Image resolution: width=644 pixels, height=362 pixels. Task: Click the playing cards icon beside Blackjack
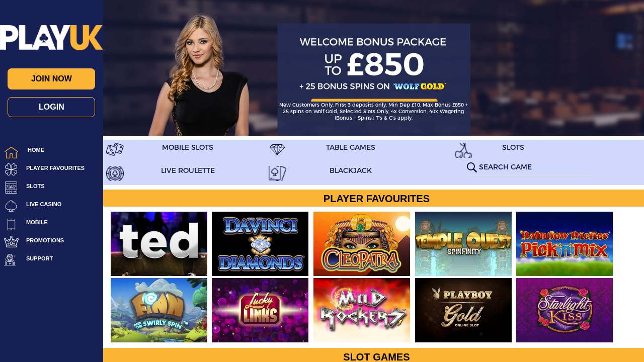point(277,173)
